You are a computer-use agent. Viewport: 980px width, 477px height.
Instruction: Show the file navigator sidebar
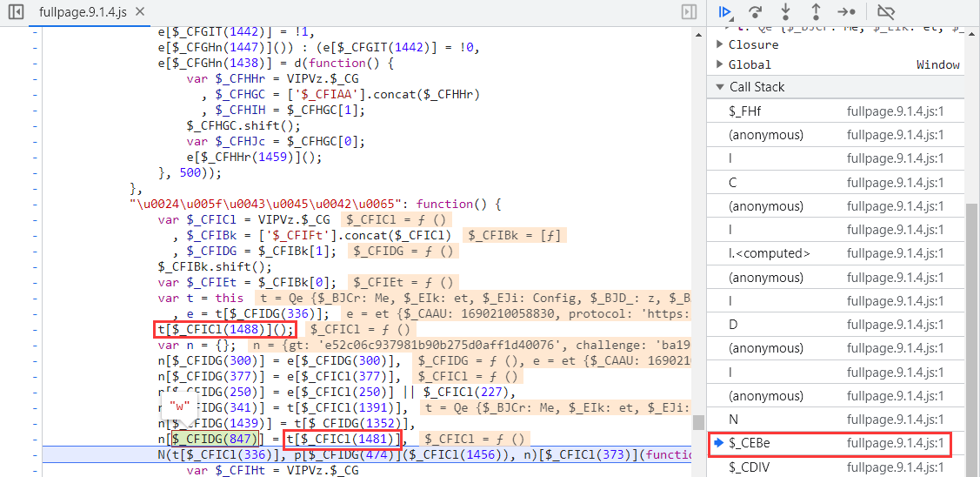click(15, 12)
